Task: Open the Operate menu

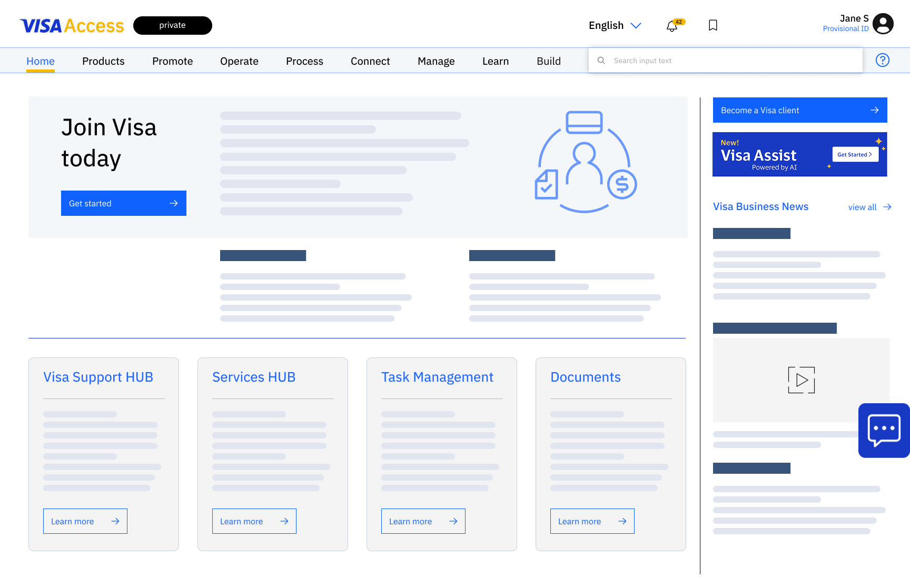Action: 239,61
